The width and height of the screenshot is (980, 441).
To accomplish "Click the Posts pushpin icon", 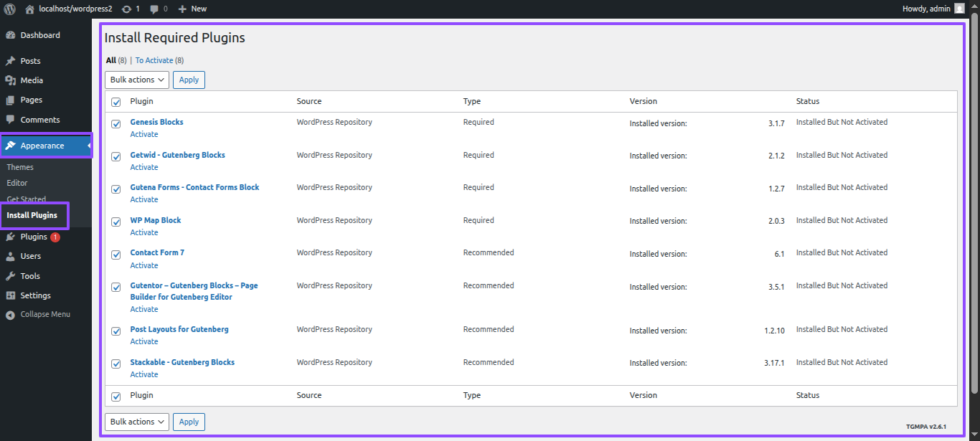I will pos(10,61).
